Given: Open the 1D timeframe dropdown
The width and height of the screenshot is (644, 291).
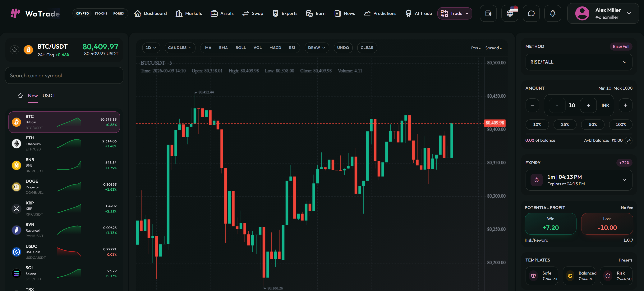Looking at the screenshot, I should click(151, 48).
